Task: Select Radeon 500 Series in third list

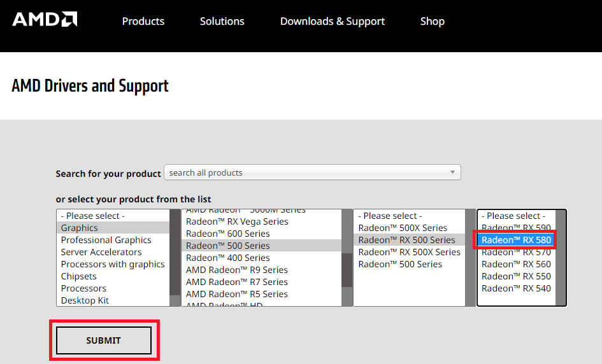Action: coord(409,264)
